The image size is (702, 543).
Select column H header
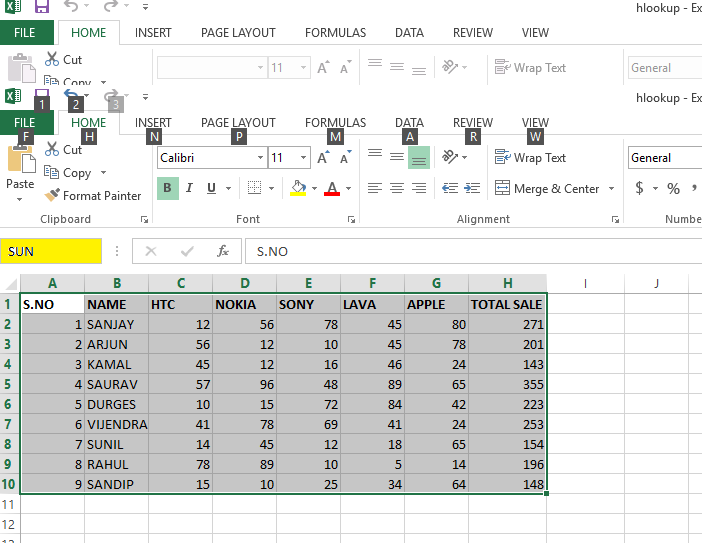(x=507, y=283)
